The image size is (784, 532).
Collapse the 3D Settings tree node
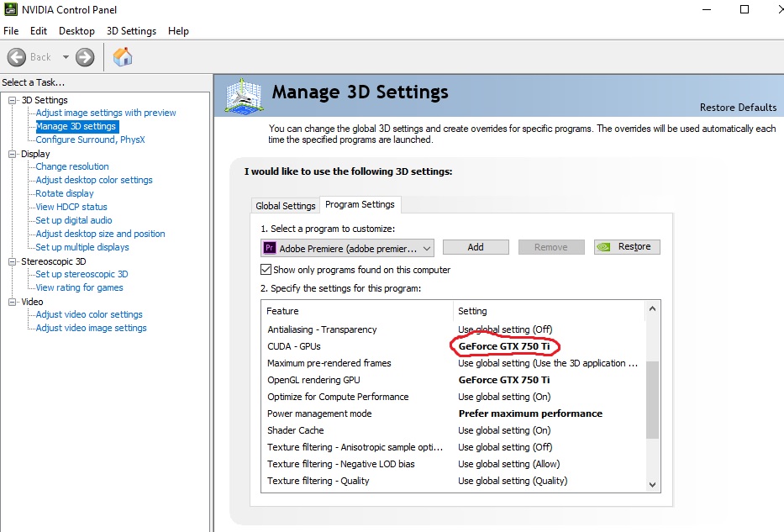13,101
